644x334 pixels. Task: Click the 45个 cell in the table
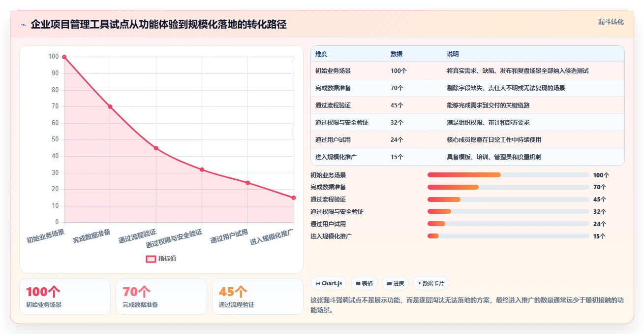(x=397, y=105)
